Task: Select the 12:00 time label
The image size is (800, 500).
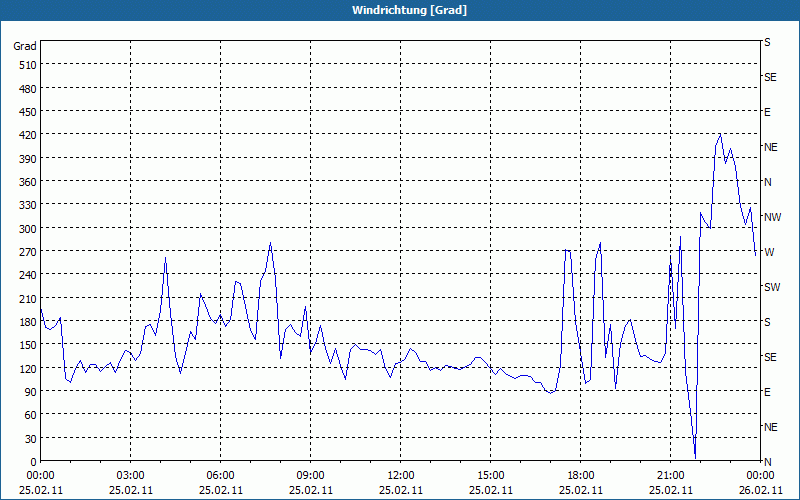Action: coord(401,476)
